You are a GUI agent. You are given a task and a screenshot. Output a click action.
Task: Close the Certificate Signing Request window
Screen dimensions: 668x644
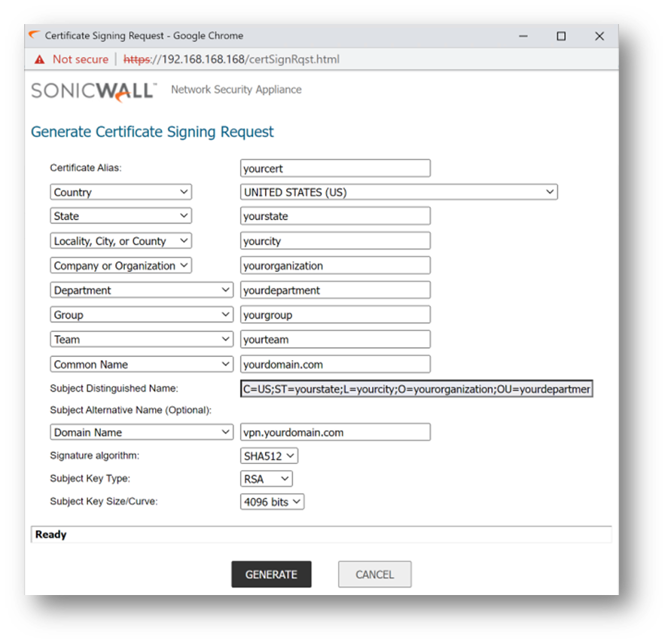click(x=599, y=35)
